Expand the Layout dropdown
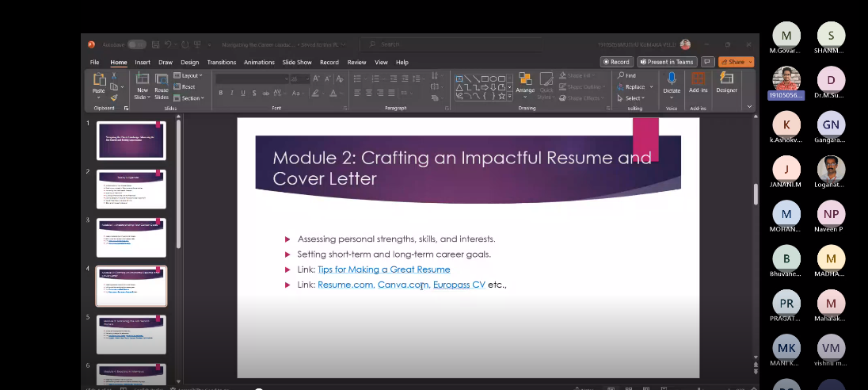 coord(188,75)
